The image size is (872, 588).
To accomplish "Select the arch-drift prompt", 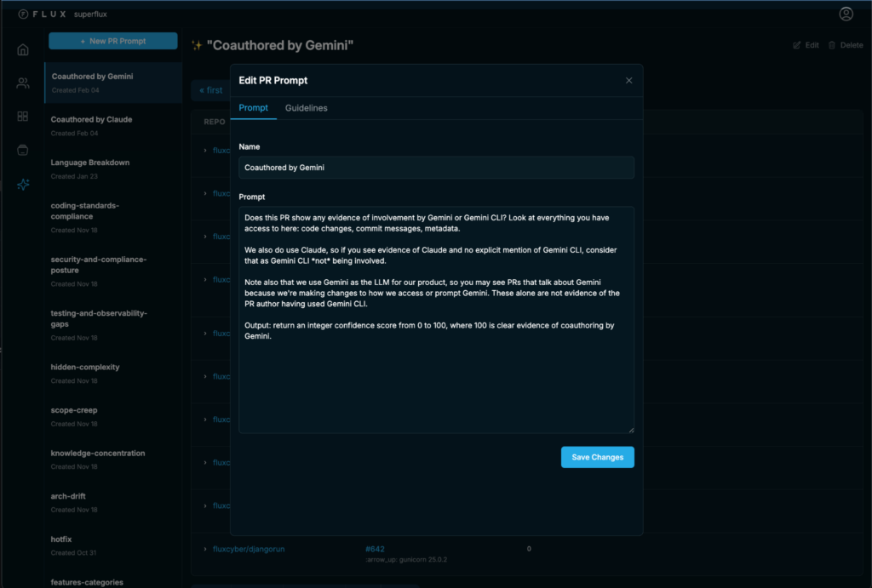I will [113, 502].
